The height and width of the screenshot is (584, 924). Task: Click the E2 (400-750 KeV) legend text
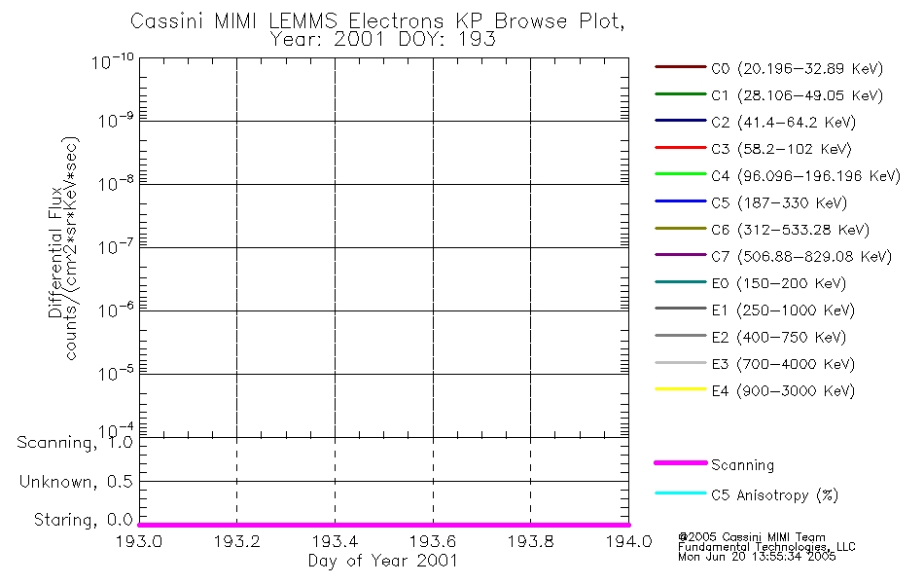pos(779,337)
